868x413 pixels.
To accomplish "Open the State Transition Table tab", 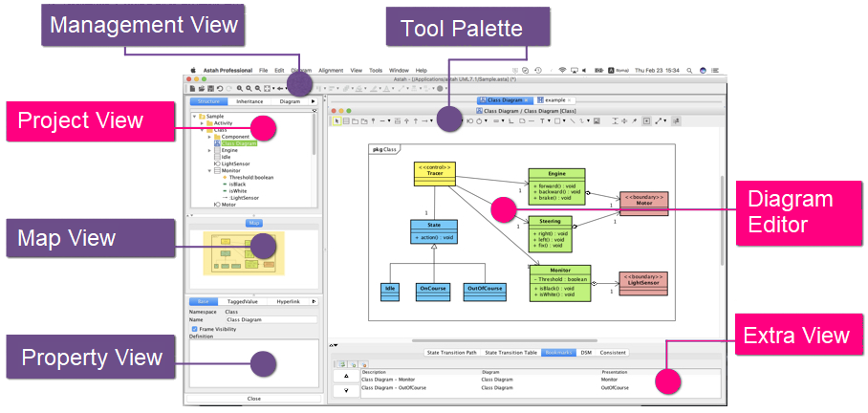I will (510, 353).
